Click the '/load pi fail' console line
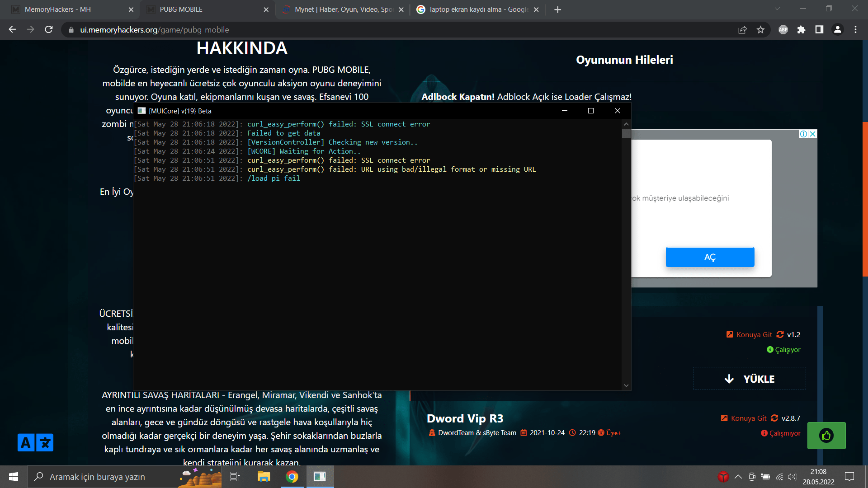Viewport: 868px width, 488px height. 274,178
